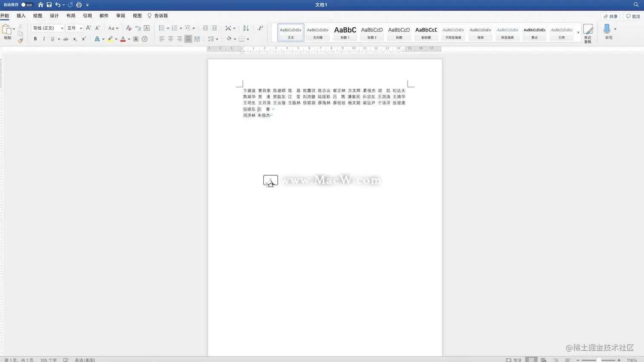Apply subscript formatting
This screenshot has height=362, width=644.
pos(75,39)
